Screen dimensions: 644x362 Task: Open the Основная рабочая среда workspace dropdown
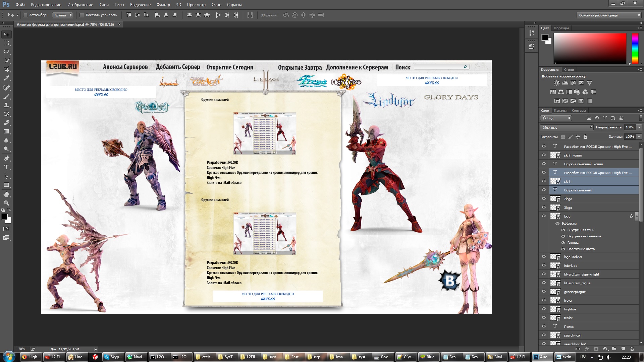click(x=609, y=15)
